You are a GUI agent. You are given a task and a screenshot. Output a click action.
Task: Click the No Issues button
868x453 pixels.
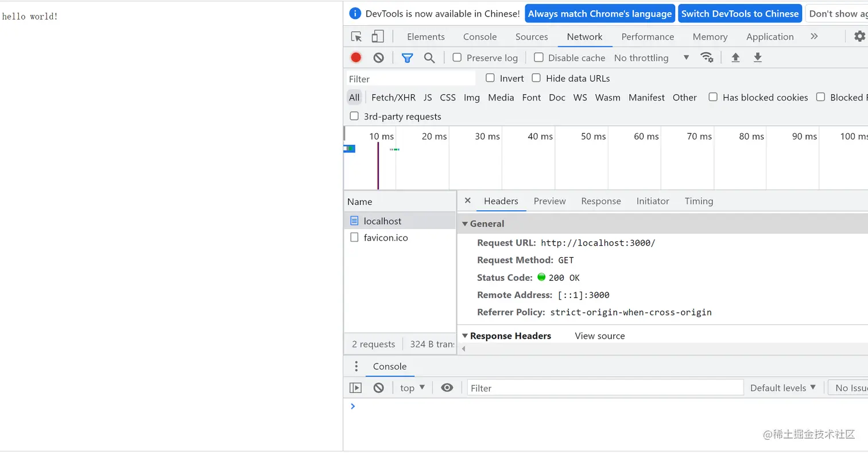click(849, 388)
